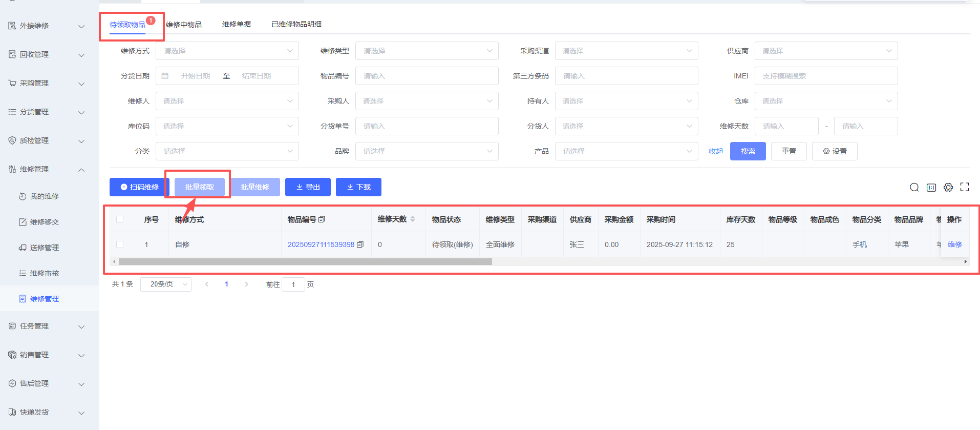The width and height of the screenshot is (980, 430).
Task: Open the 分货日期 calendar icon
Action: pos(165,76)
